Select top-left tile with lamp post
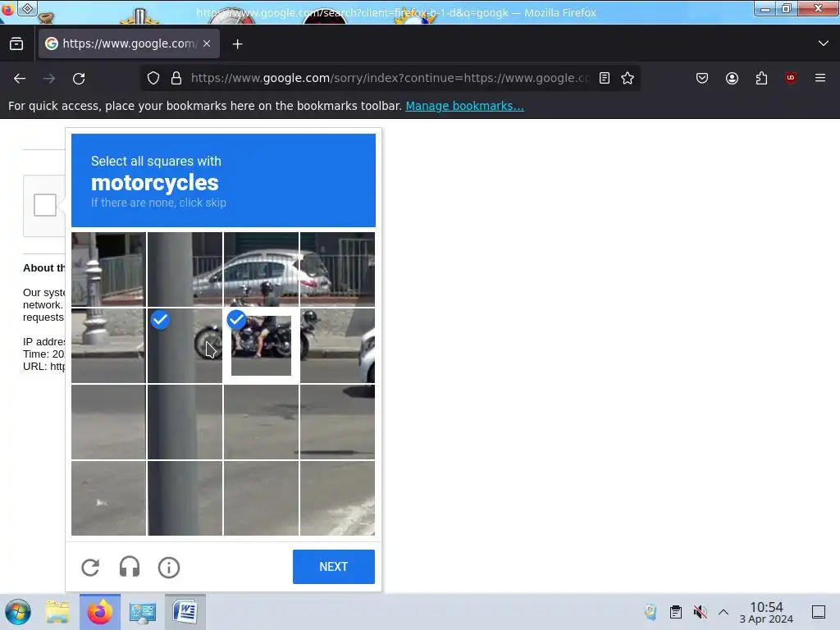840x630 pixels. point(109,269)
